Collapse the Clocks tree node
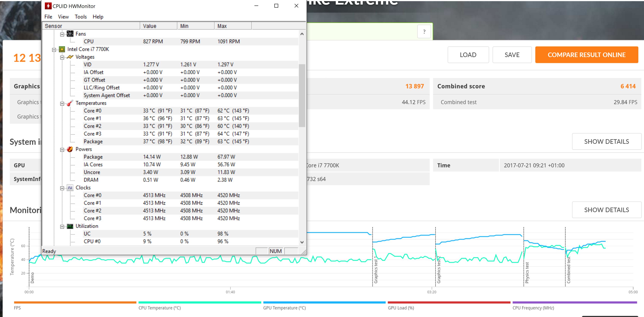 (62, 188)
